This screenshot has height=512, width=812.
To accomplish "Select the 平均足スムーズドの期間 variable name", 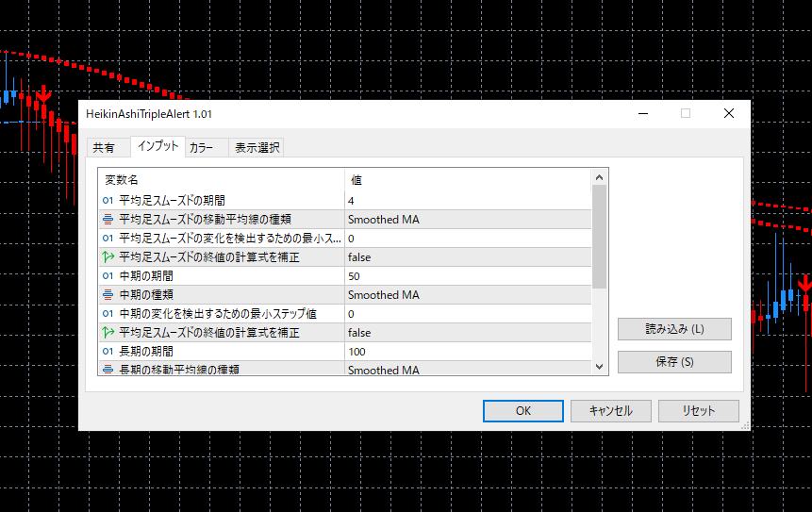I will point(172,200).
